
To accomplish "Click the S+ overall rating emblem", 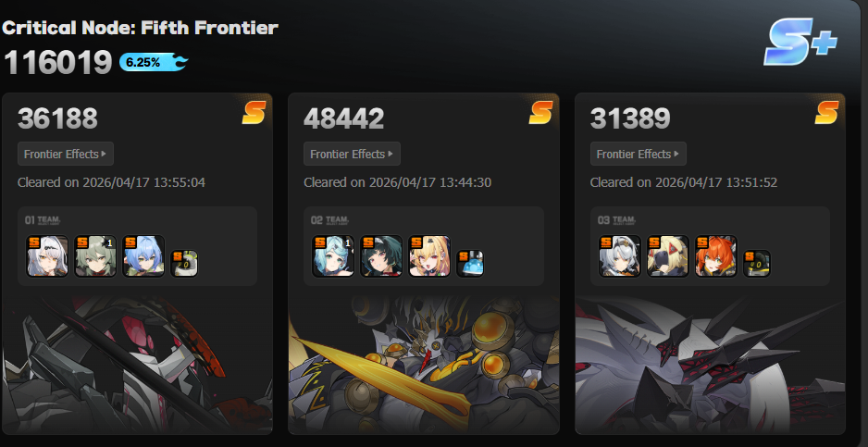I will coord(800,42).
